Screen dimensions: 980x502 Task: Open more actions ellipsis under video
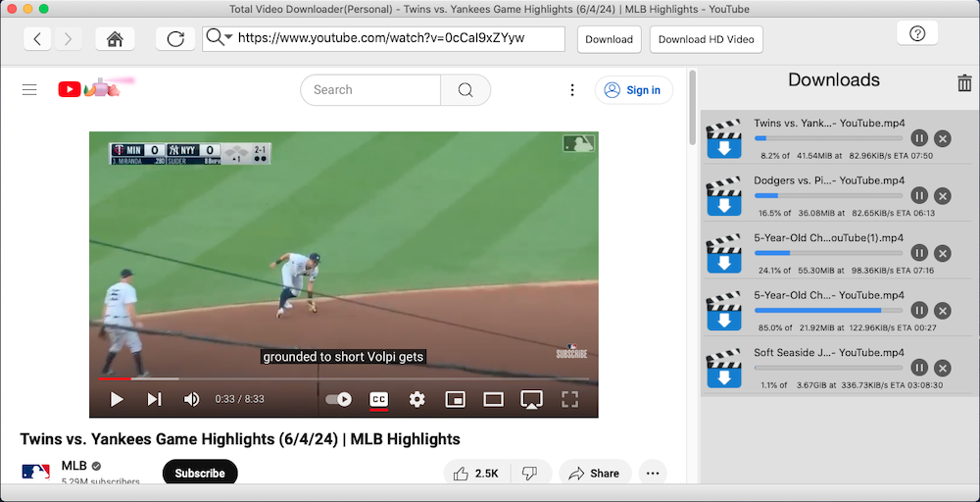tap(653, 474)
